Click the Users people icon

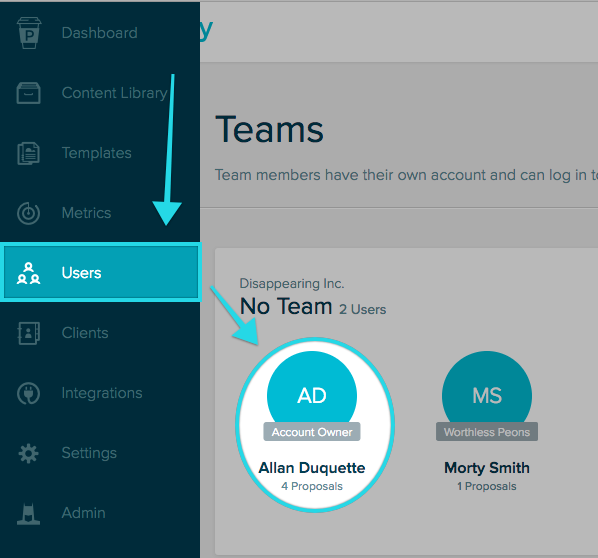coord(29,273)
